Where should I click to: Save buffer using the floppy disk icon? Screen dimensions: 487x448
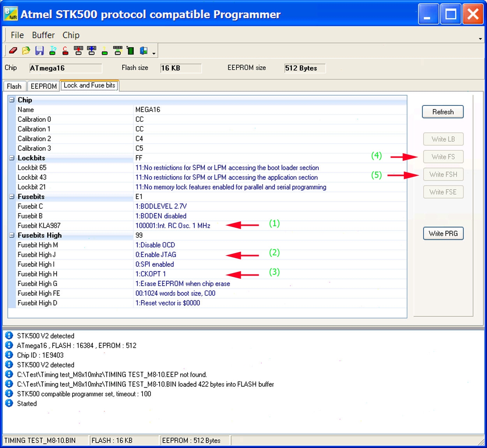(x=39, y=51)
